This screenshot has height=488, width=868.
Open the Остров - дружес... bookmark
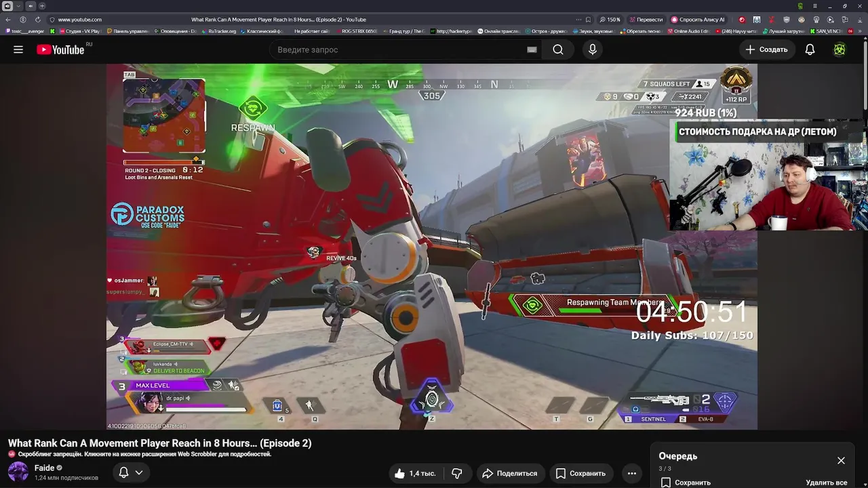point(546,31)
